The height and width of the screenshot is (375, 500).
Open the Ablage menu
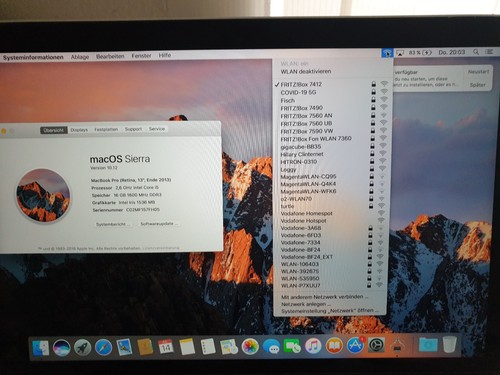point(80,57)
